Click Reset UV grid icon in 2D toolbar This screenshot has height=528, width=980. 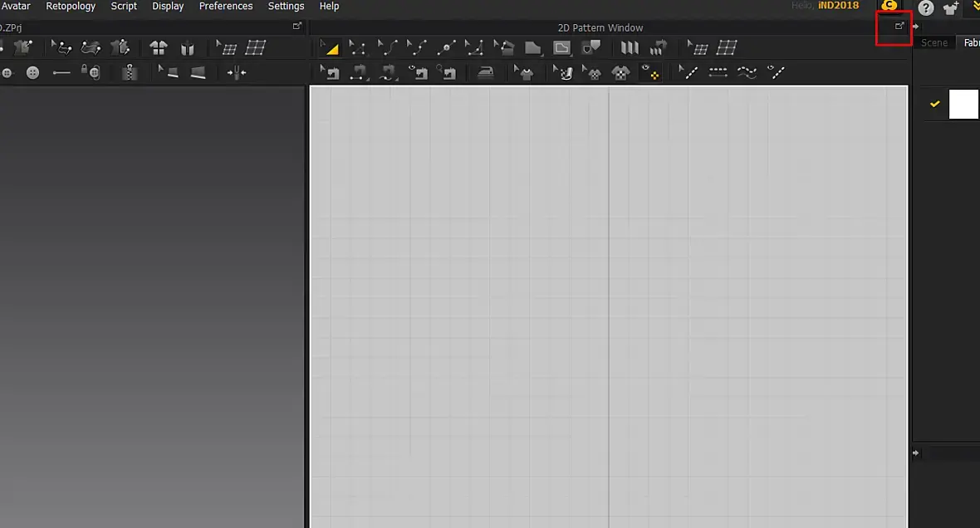(x=727, y=47)
